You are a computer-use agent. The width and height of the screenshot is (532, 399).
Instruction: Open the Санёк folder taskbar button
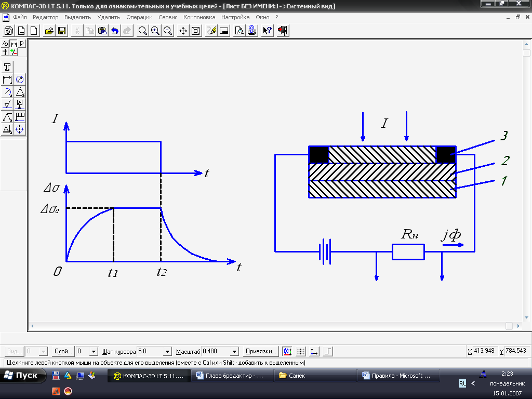click(x=314, y=376)
